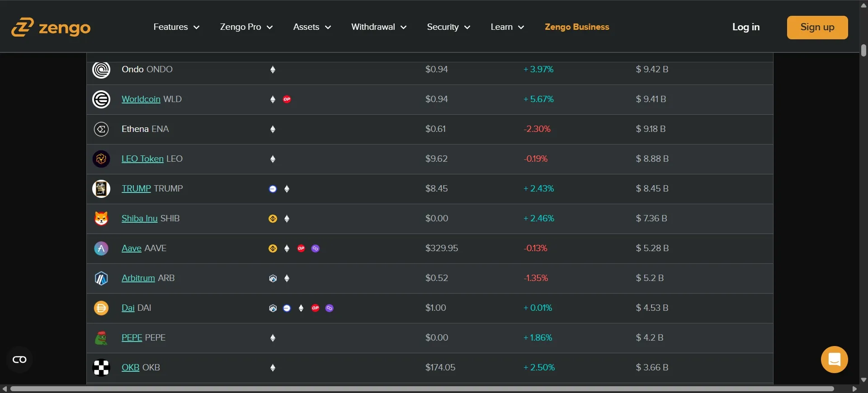
Task: Click the Arbitrum coin logo
Action: pos(101,278)
